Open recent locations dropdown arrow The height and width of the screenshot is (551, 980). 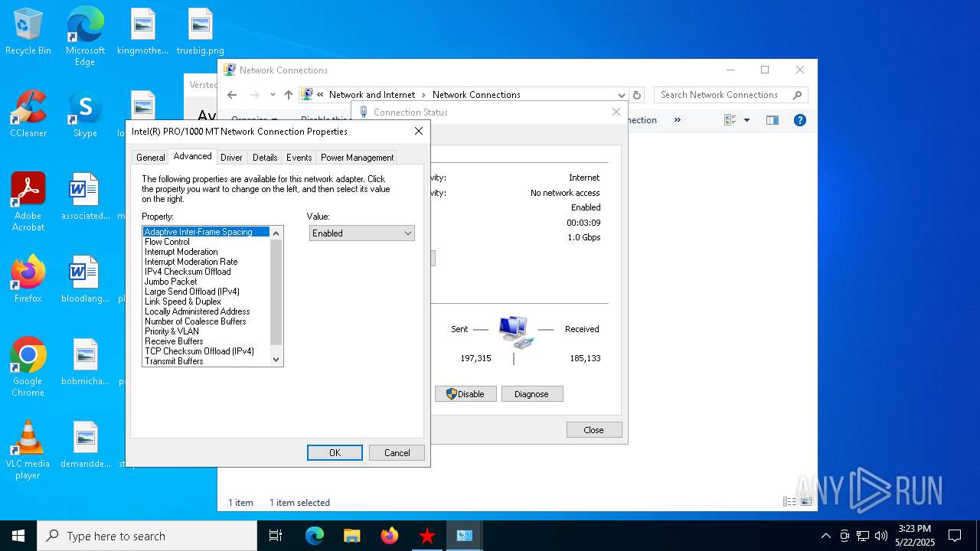pyautogui.click(x=273, y=95)
